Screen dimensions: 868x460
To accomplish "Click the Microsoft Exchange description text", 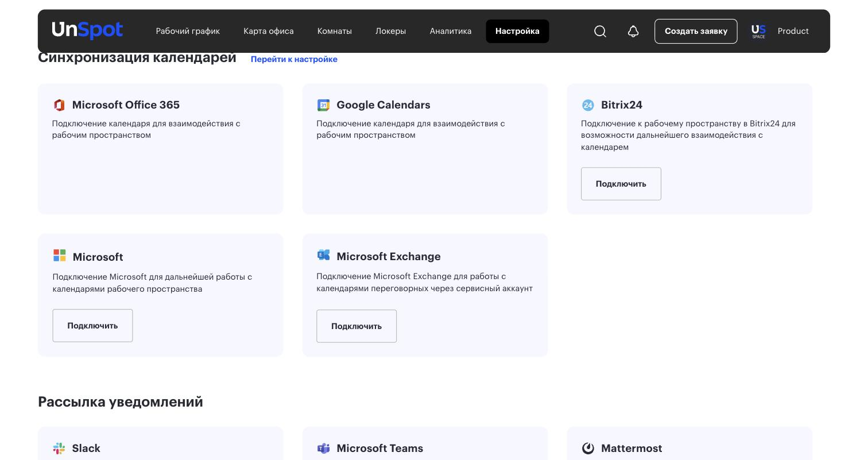I will (x=425, y=283).
